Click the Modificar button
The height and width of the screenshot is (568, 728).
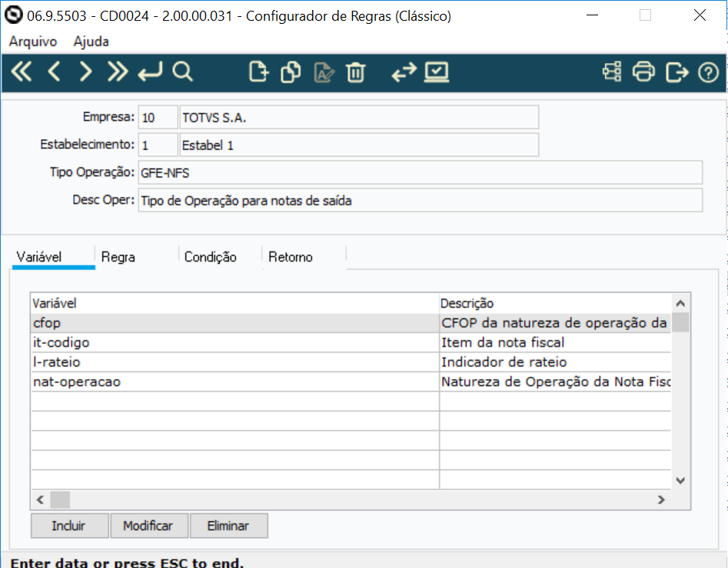coord(149,526)
